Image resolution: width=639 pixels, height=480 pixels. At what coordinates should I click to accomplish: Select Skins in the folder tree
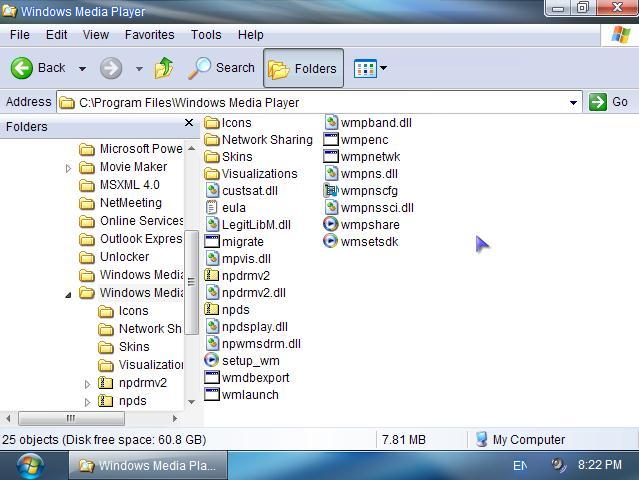pyautogui.click(x=124, y=347)
